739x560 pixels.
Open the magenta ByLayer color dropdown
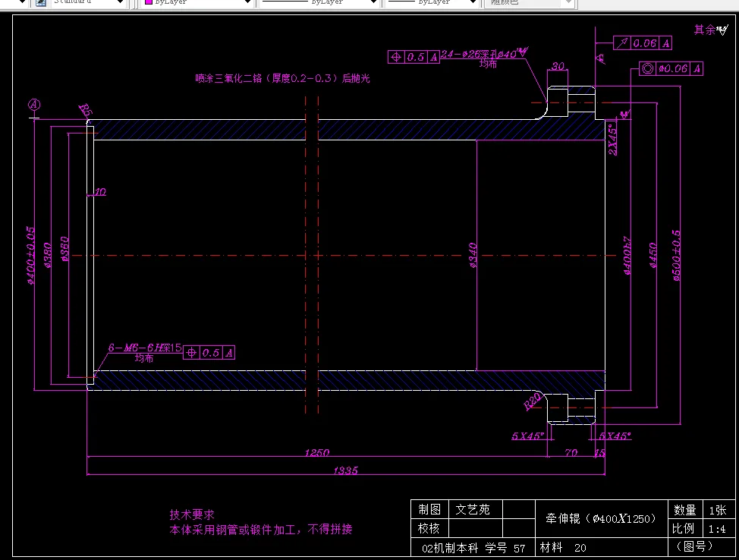(x=198, y=2)
